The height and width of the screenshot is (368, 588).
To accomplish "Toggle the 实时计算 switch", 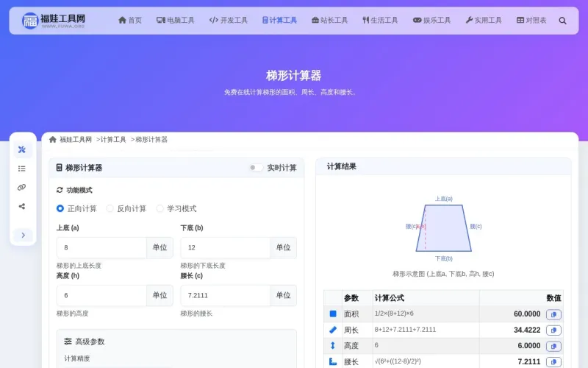I will click(256, 168).
